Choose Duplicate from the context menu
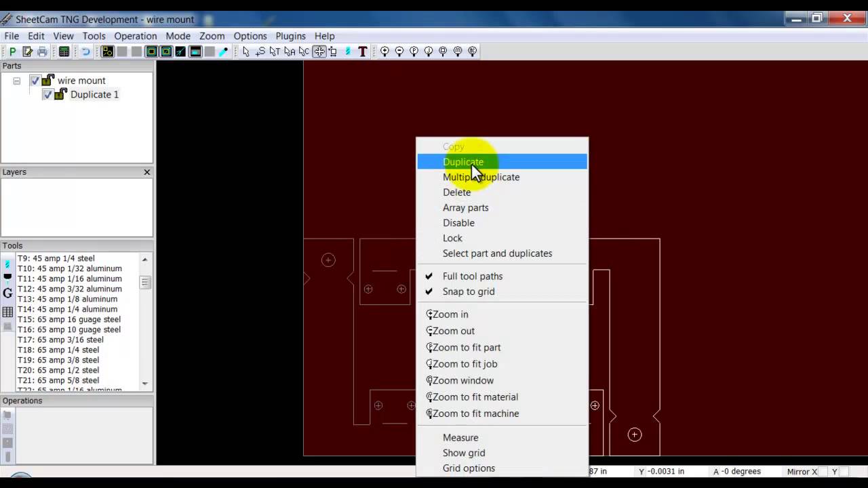Viewport: 868px width, 488px height. click(x=502, y=161)
